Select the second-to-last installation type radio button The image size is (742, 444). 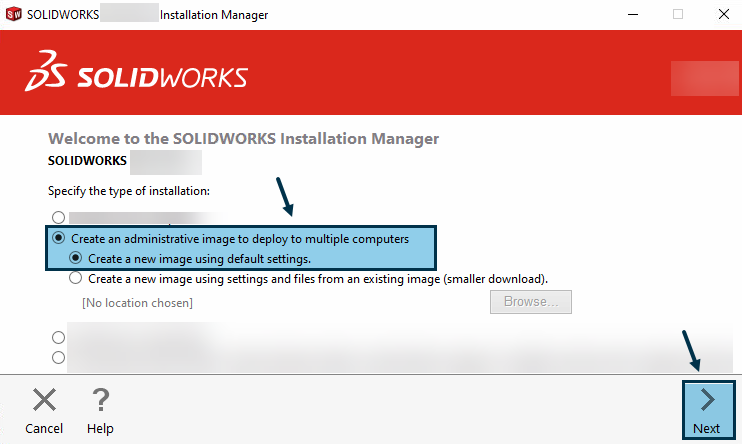(59, 338)
